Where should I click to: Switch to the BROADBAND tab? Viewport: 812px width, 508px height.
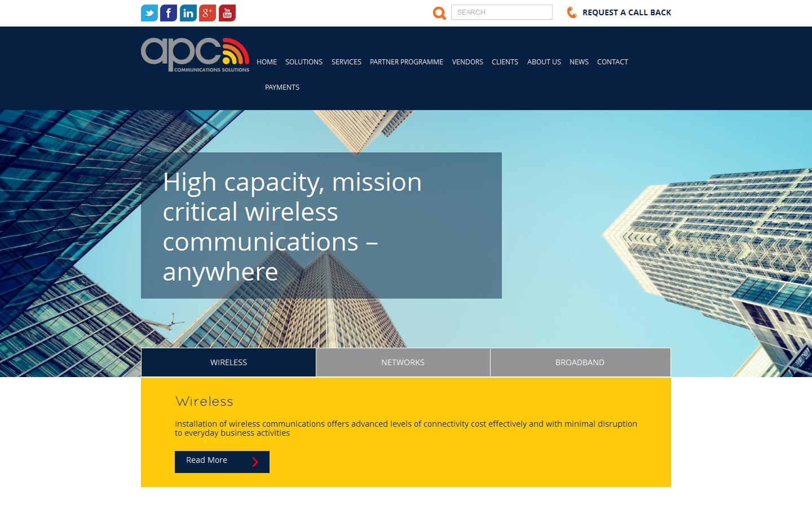pos(580,362)
